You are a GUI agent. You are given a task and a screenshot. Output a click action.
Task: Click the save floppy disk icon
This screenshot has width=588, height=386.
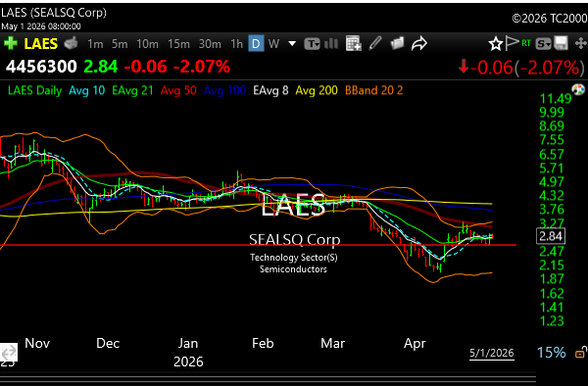561,43
